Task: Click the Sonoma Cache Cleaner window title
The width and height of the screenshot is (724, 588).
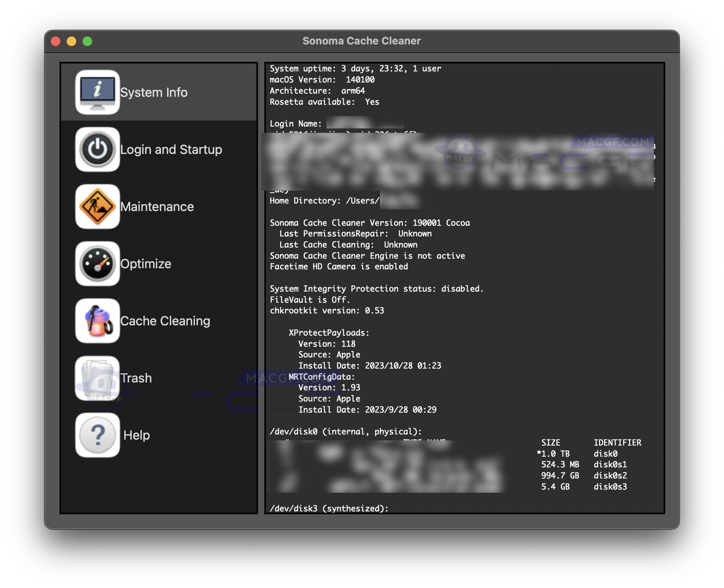Action: (362, 40)
